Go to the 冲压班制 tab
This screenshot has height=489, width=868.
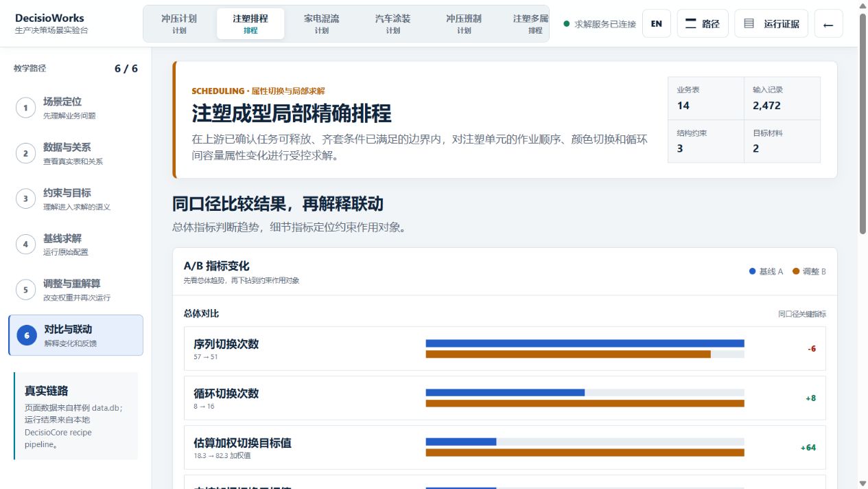[464, 24]
